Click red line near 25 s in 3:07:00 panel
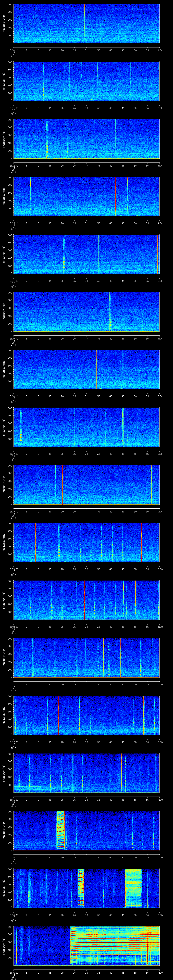Viewport: 173px width, 980px height. click(74, 427)
